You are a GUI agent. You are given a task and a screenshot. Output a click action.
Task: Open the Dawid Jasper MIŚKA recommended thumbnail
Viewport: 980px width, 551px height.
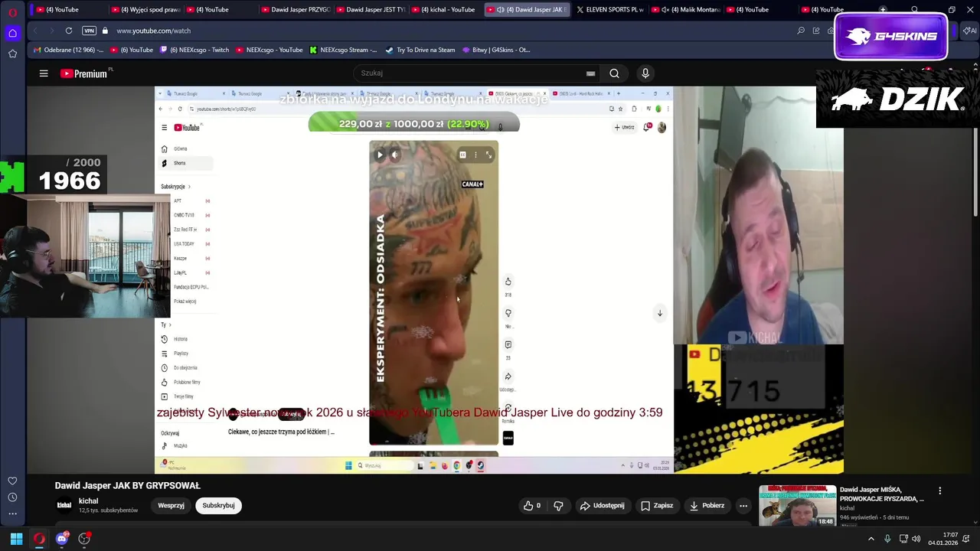(x=797, y=506)
